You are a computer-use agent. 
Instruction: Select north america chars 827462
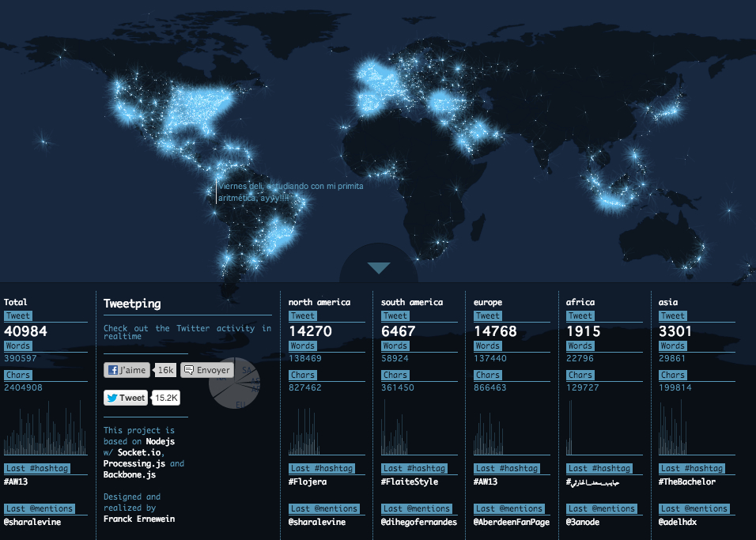click(x=304, y=387)
